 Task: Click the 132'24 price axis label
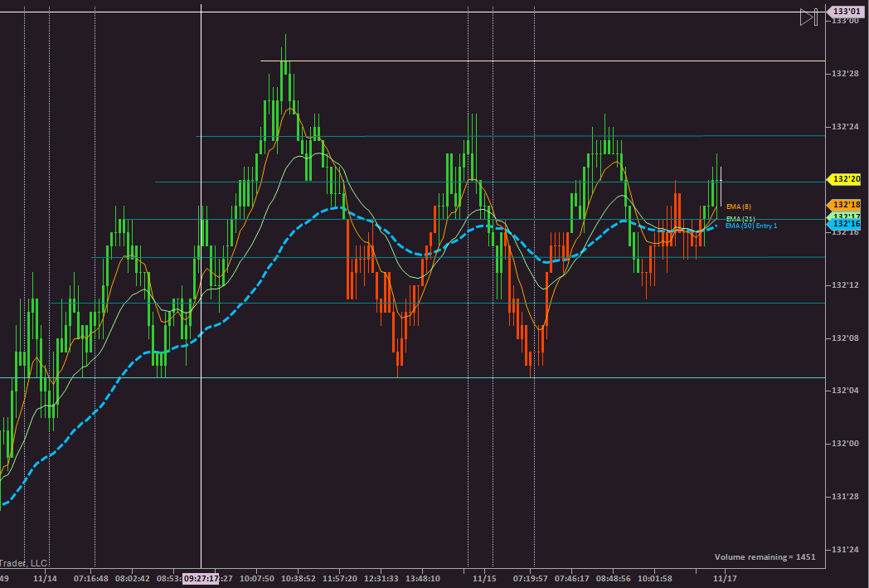pos(845,127)
